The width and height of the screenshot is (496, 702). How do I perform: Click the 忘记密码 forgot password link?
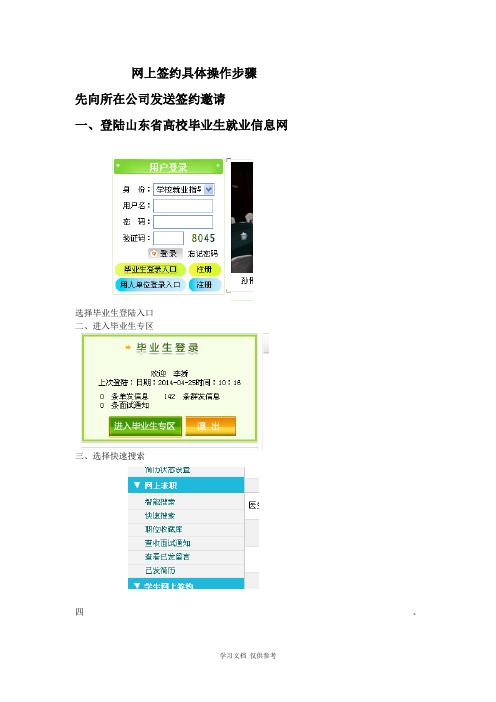tap(203, 254)
